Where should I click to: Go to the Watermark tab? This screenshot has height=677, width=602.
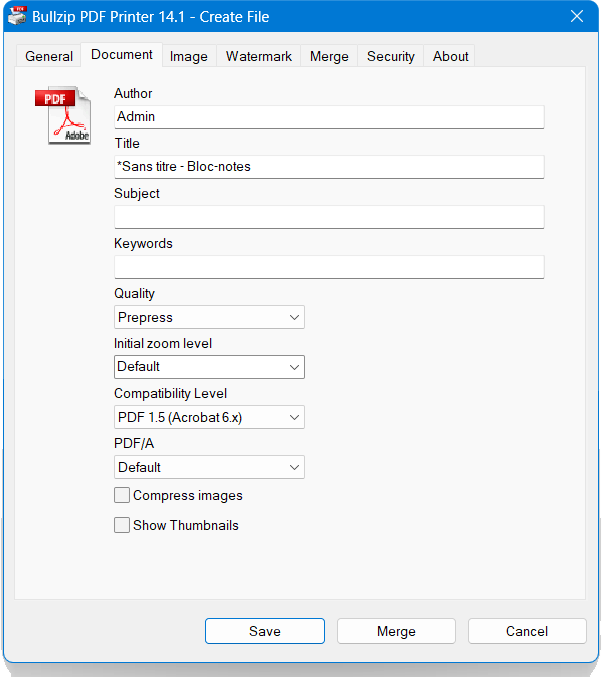[259, 56]
